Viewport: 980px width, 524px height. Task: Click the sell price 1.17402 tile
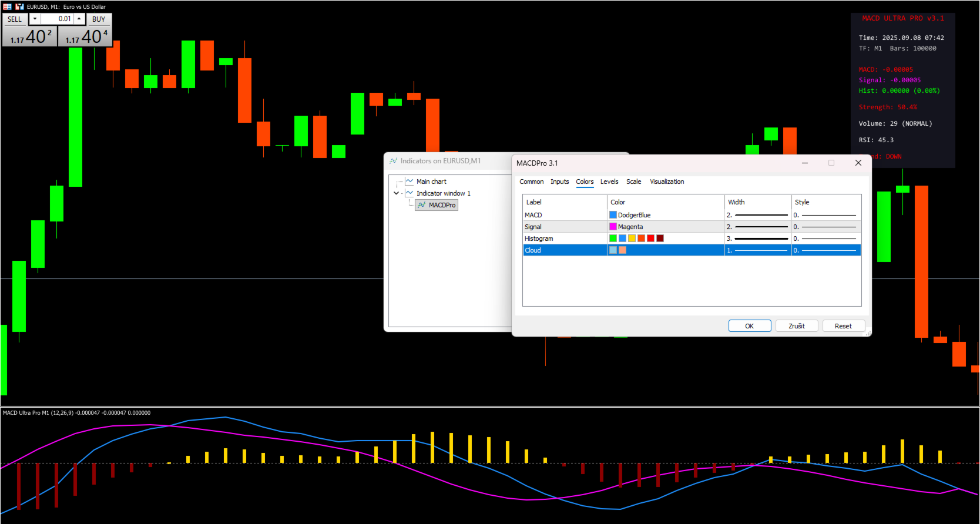click(x=30, y=36)
